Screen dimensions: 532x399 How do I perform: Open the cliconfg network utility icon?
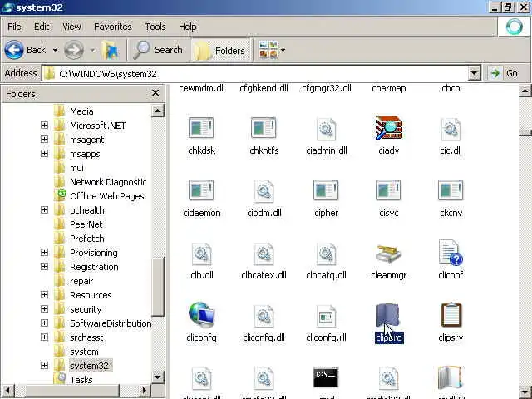click(x=201, y=315)
